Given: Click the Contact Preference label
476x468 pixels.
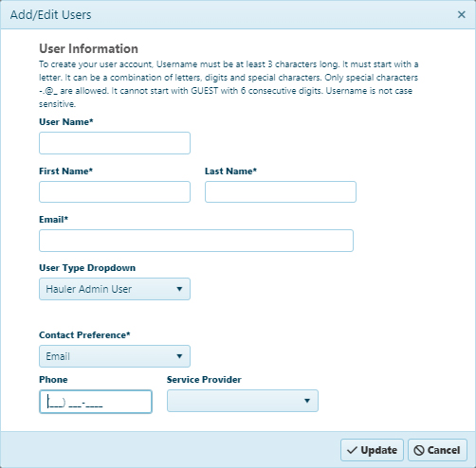Looking at the screenshot, I should pos(84,335).
